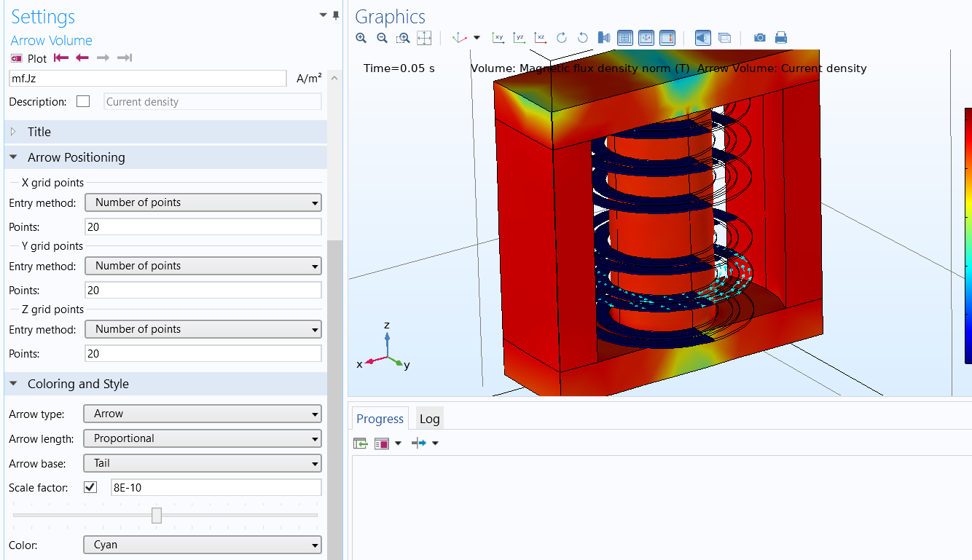Viewport: 972px width, 560px height.
Task: Expand the Title section
Action: pyautogui.click(x=39, y=132)
